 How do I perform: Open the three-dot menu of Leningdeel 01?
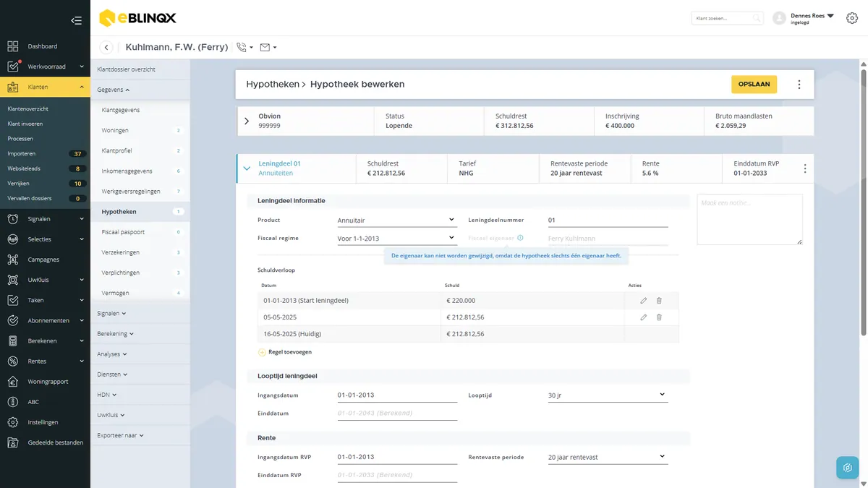pyautogui.click(x=805, y=168)
